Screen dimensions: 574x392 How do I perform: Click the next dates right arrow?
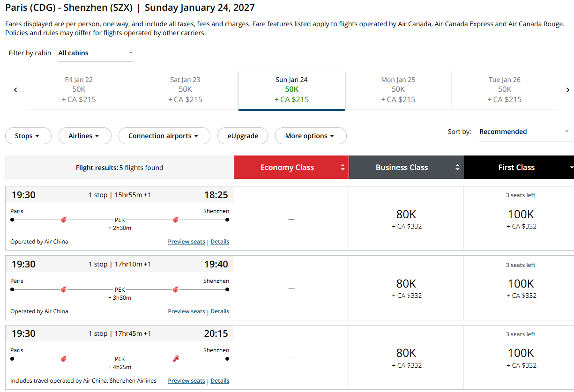point(567,90)
